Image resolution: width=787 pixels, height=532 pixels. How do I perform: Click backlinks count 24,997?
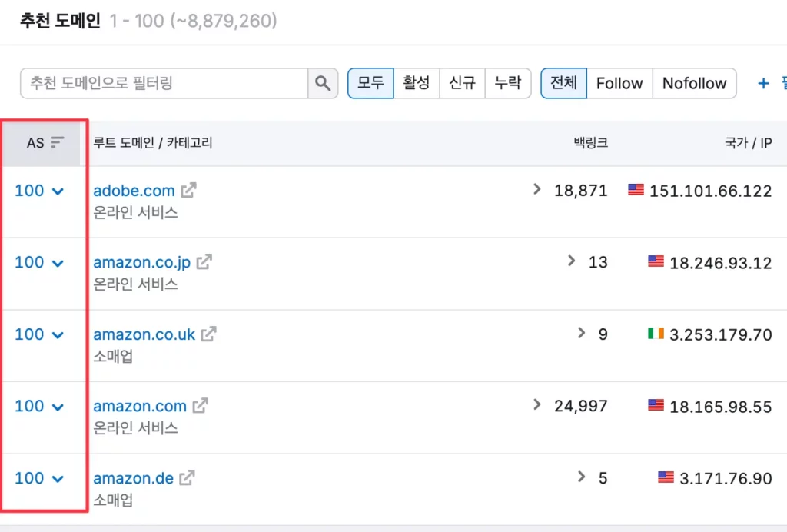(581, 406)
